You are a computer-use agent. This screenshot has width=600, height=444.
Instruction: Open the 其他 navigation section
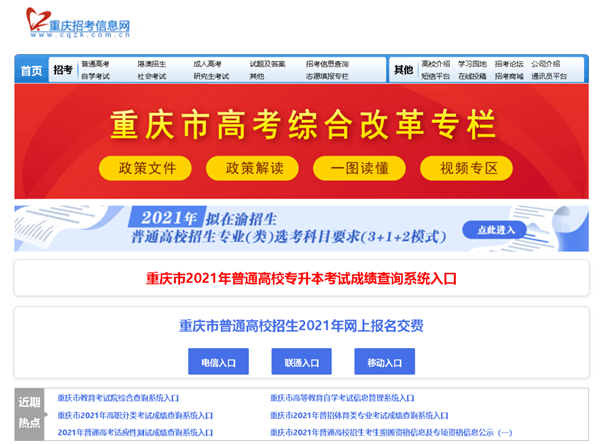403,70
